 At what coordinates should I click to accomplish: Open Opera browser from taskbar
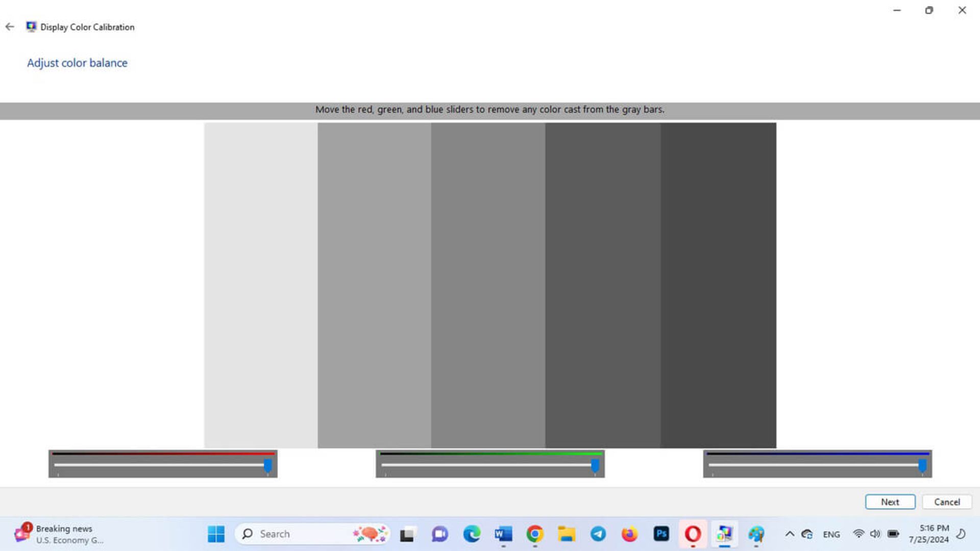692,534
